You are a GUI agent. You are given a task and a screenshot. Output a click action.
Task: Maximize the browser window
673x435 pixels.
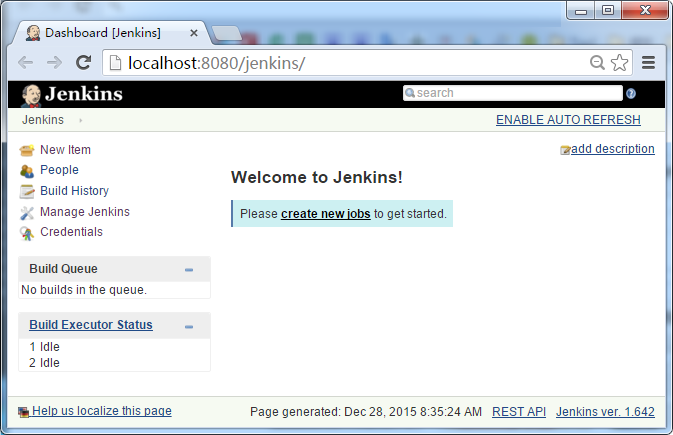608,10
